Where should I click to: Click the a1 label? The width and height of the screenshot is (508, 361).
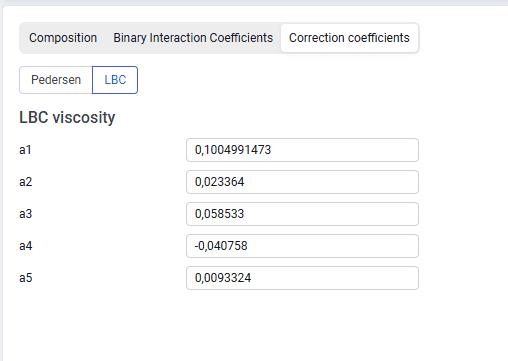25,150
